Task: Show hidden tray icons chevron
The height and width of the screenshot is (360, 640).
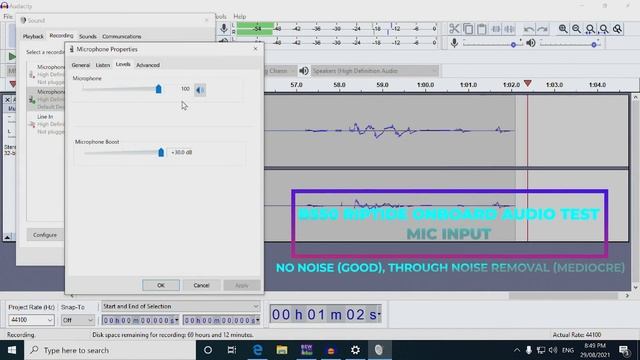Action: click(x=517, y=350)
